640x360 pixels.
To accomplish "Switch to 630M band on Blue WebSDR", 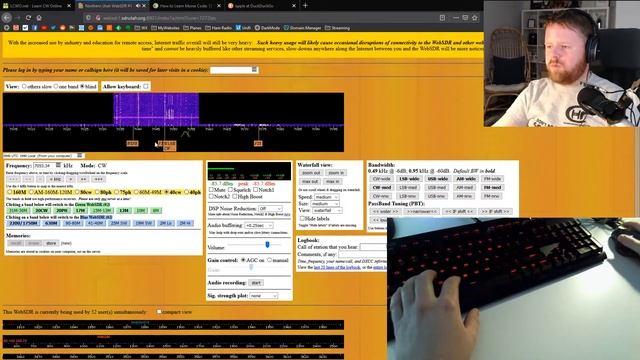I will pos(51,223).
